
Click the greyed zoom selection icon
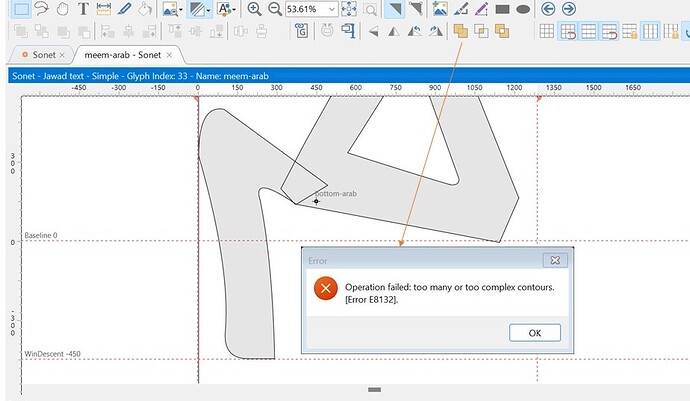pos(371,9)
